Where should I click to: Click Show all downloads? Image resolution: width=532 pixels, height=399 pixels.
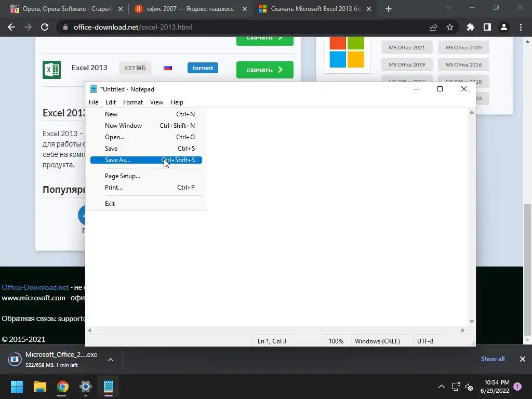click(x=493, y=359)
